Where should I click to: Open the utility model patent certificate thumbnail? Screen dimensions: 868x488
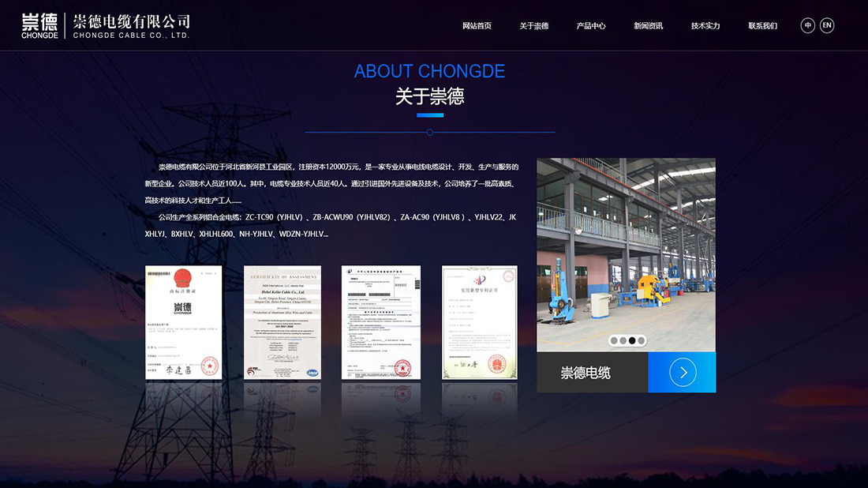click(x=480, y=322)
